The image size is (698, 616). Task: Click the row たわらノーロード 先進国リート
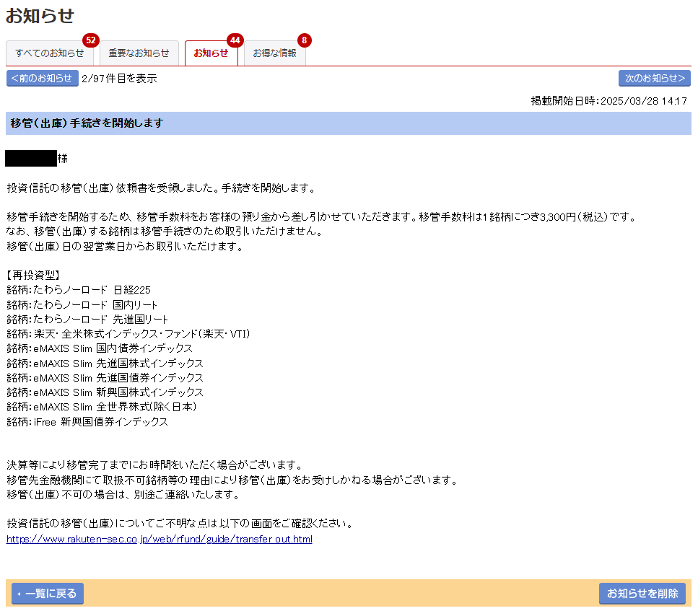pos(87,320)
